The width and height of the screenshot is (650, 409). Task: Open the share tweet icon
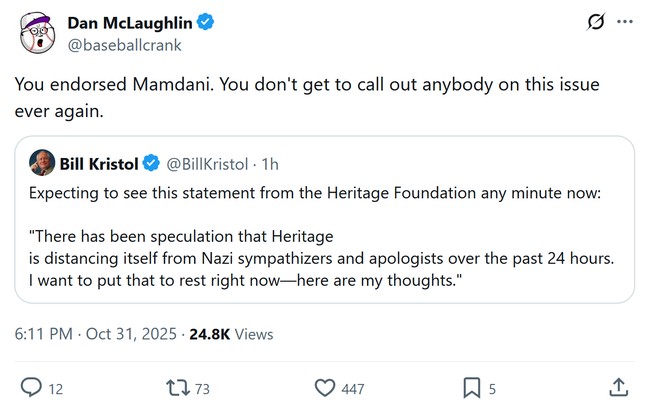coord(618,387)
